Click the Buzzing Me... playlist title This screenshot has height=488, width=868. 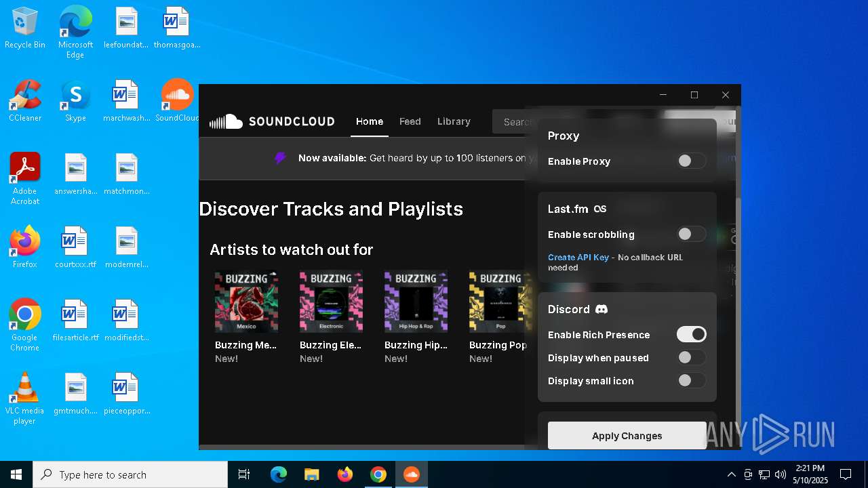pyautogui.click(x=246, y=345)
